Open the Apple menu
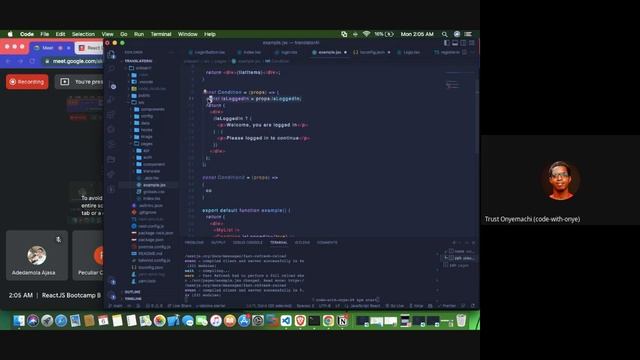Screen dimensions: 640x360 (10, 34)
